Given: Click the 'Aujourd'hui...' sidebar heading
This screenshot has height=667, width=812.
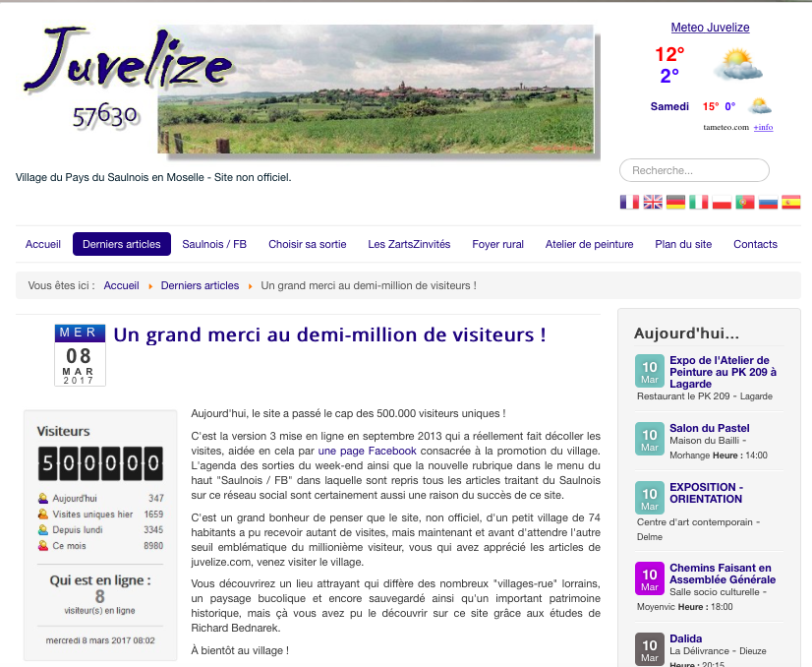Looking at the screenshot, I should click(686, 333).
